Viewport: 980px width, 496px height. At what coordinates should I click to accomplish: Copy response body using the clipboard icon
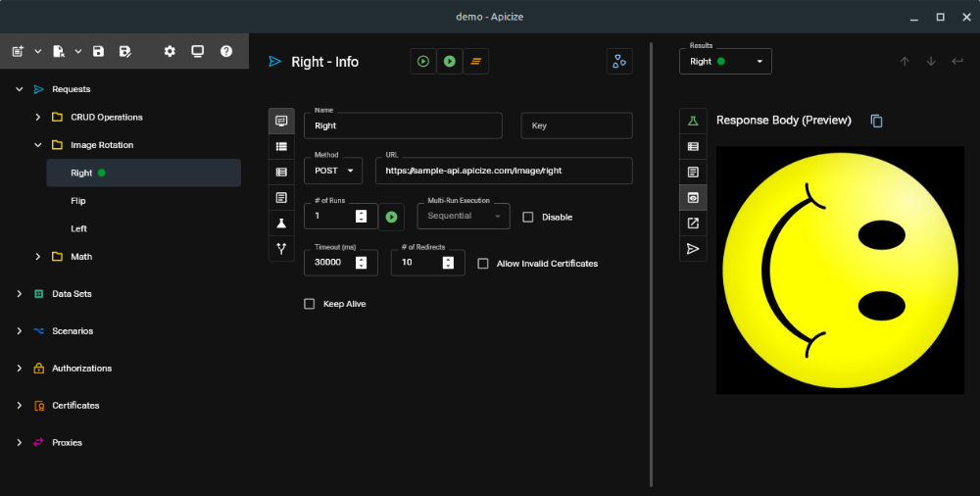[877, 121]
